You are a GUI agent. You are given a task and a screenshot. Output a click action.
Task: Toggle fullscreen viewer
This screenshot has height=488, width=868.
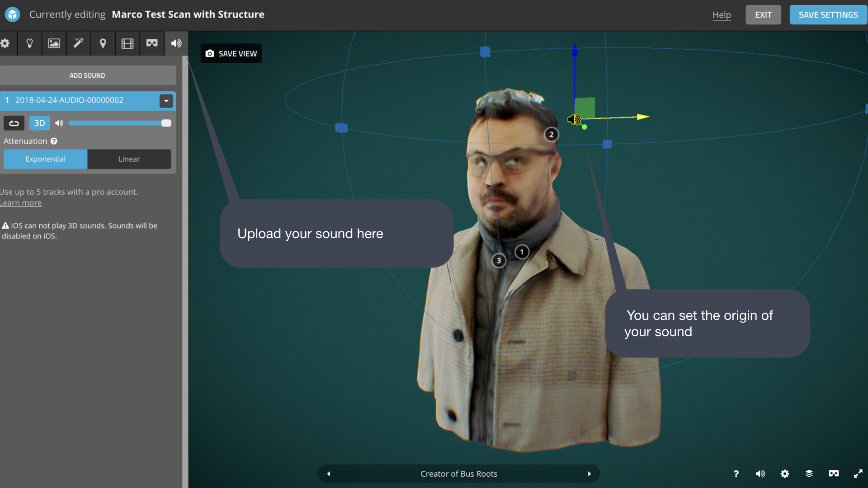pyautogui.click(x=858, y=474)
